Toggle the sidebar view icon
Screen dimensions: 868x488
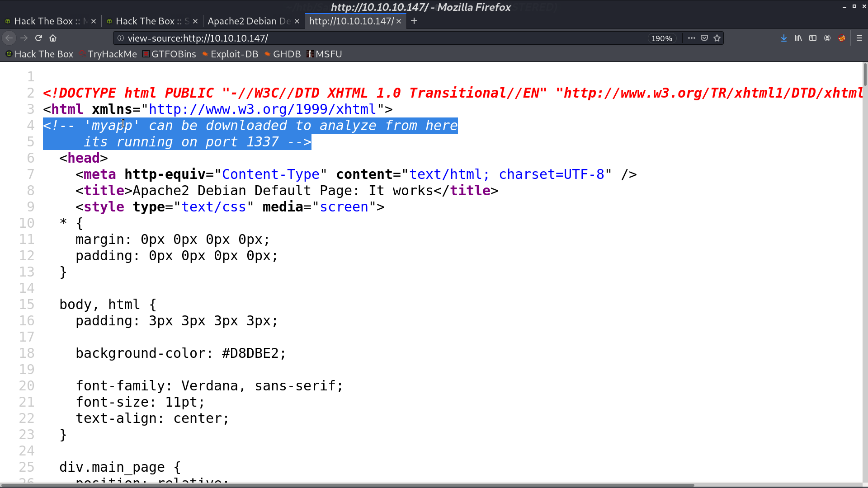tap(813, 38)
